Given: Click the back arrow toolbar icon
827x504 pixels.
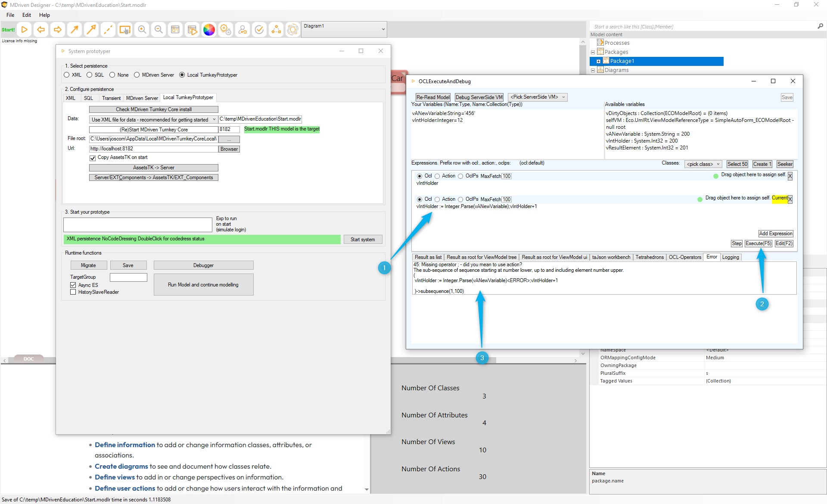Looking at the screenshot, I should pos(41,30).
